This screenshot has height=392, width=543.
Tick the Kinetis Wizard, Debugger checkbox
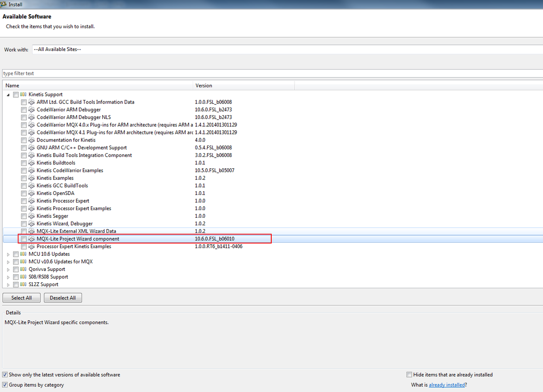pos(23,224)
